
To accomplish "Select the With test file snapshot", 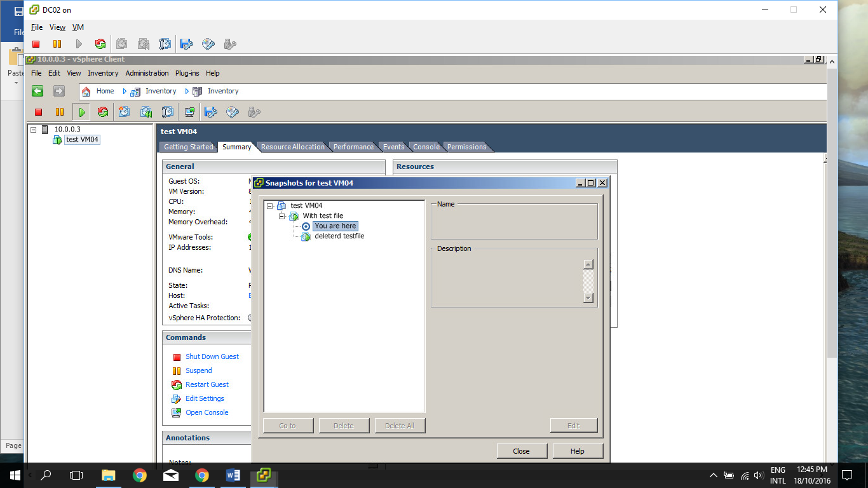I will [x=323, y=216].
